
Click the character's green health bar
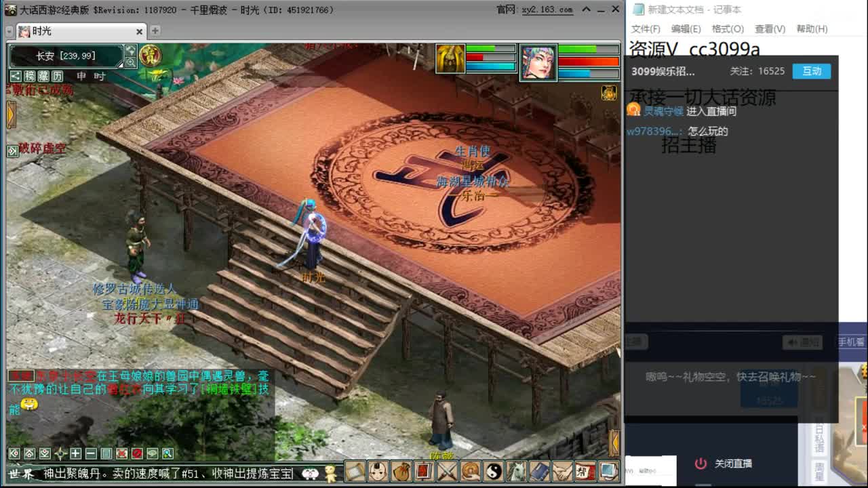point(589,49)
